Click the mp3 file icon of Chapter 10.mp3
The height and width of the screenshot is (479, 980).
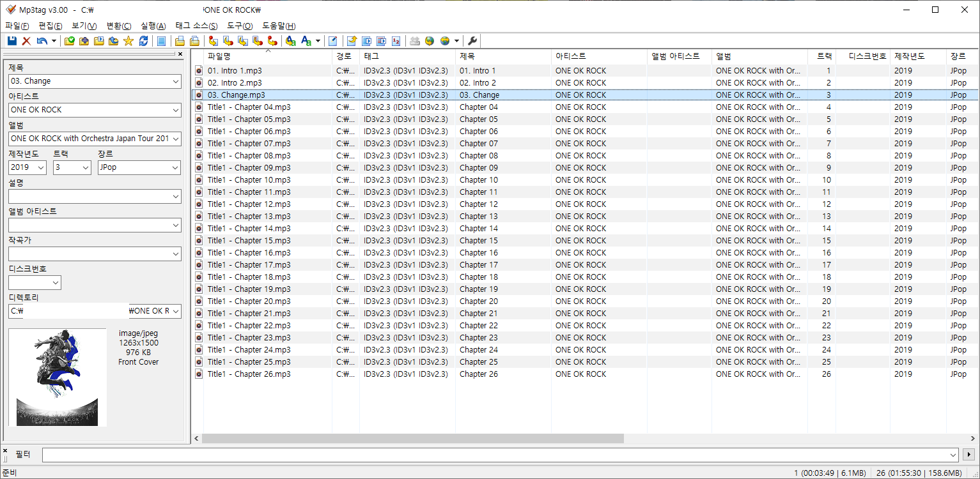click(x=199, y=180)
